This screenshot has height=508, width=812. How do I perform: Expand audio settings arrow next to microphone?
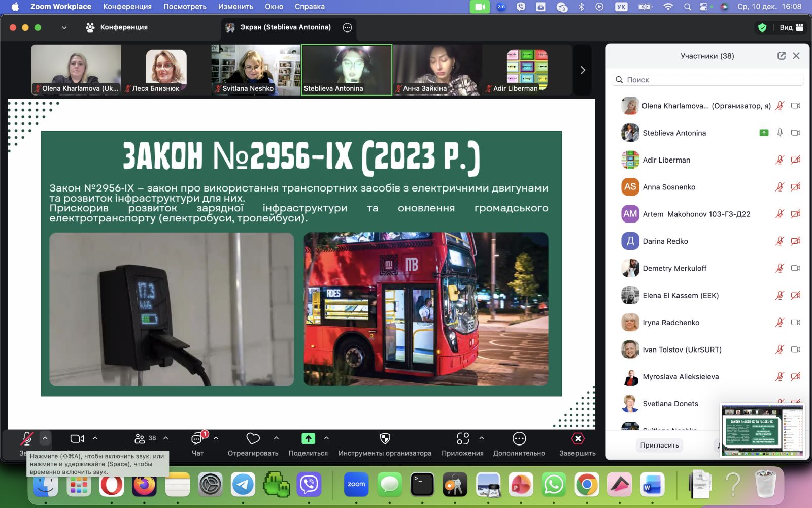coord(45,438)
